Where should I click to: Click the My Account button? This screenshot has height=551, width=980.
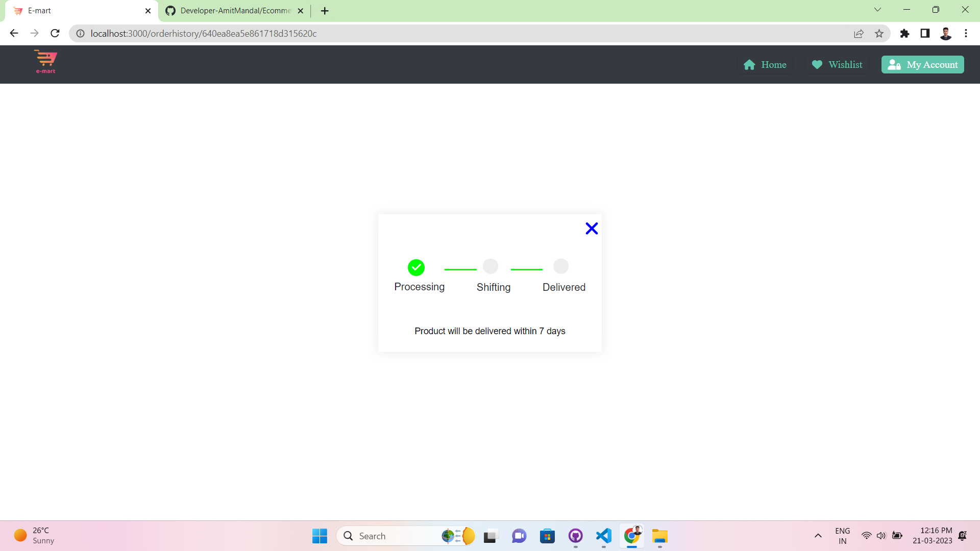[x=922, y=65]
